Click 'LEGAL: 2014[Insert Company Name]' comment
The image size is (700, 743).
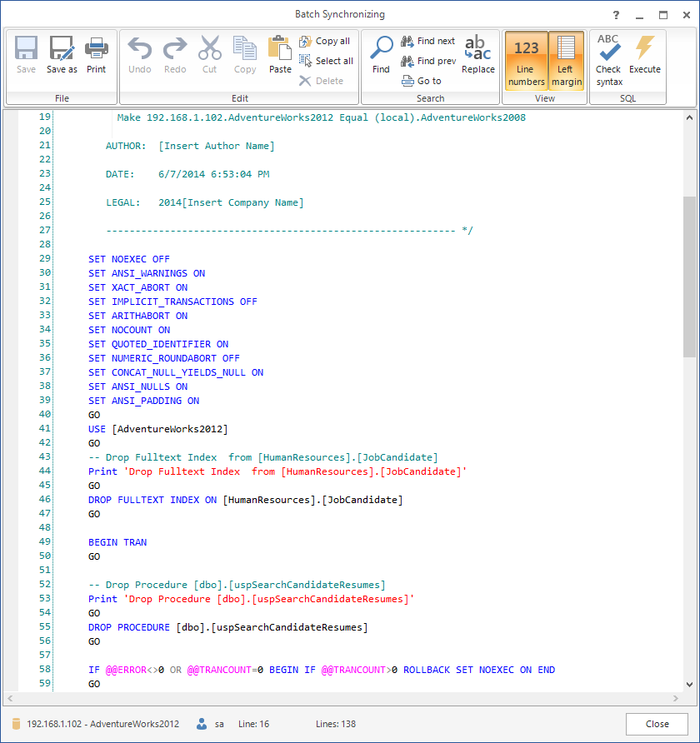pyautogui.click(x=205, y=202)
